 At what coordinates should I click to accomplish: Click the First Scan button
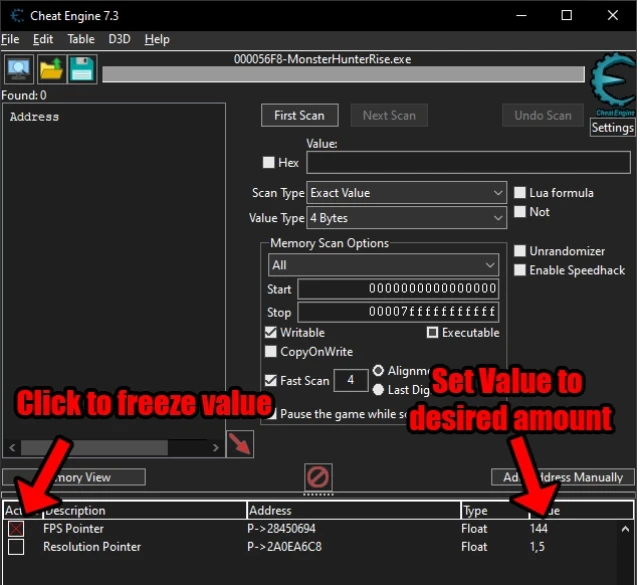pos(300,116)
